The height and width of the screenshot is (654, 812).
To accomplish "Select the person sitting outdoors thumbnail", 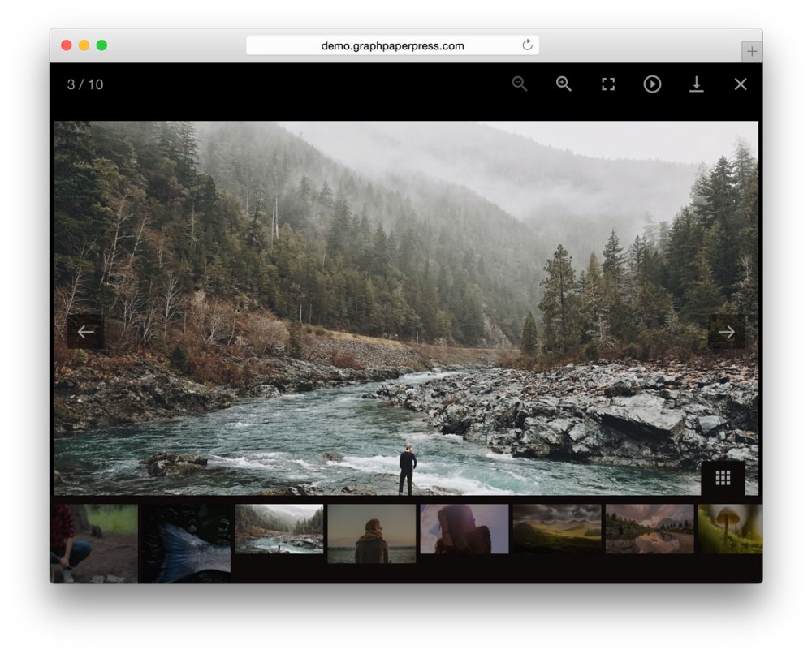I will [x=94, y=543].
